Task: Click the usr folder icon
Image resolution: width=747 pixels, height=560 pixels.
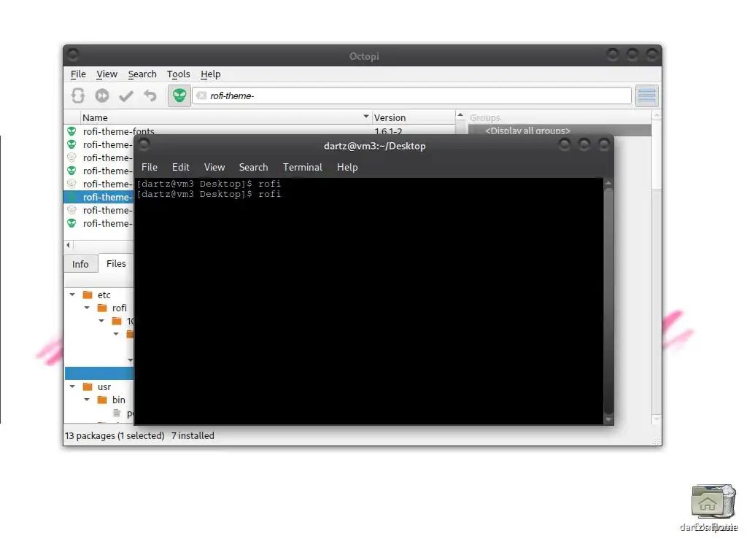Action: [x=88, y=386]
